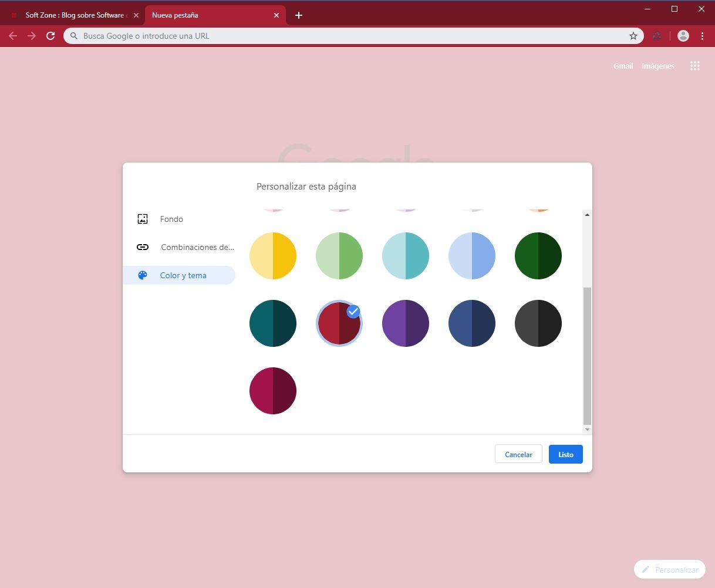Open a new tab with the plus button

click(298, 15)
